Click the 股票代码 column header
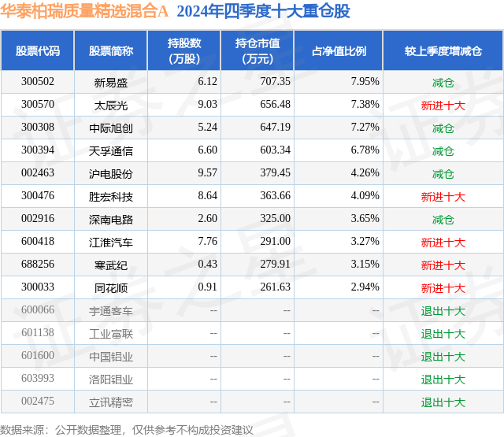The height and width of the screenshot is (437, 504). coord(38,50)
